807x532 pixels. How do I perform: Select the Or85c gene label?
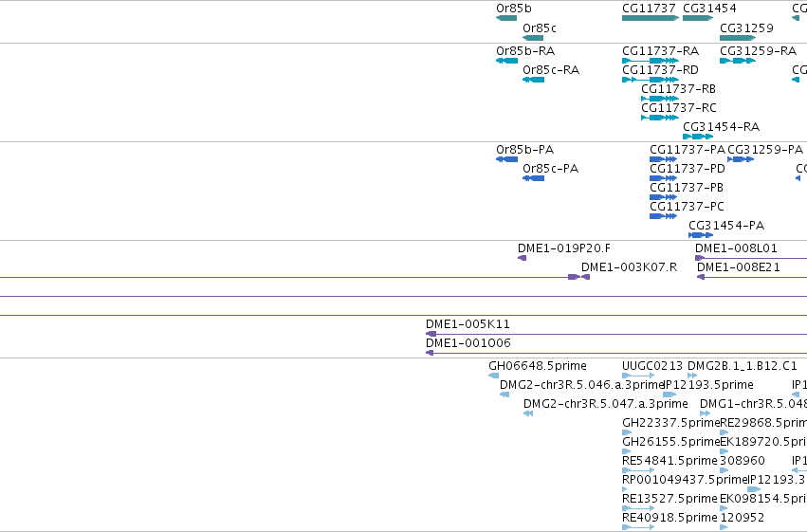(540, 28)
